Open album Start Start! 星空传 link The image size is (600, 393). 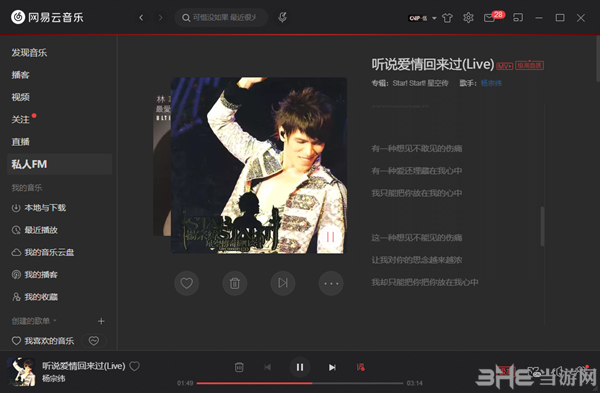(420, 83)
